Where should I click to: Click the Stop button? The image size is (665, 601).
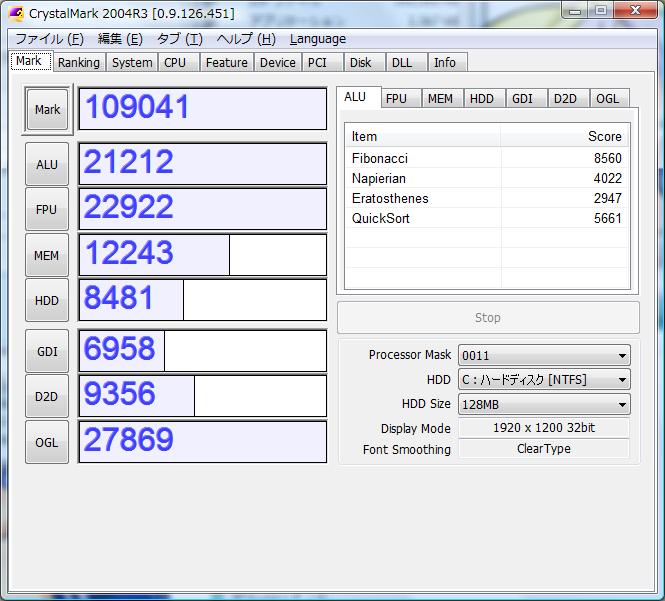[488, 318]
